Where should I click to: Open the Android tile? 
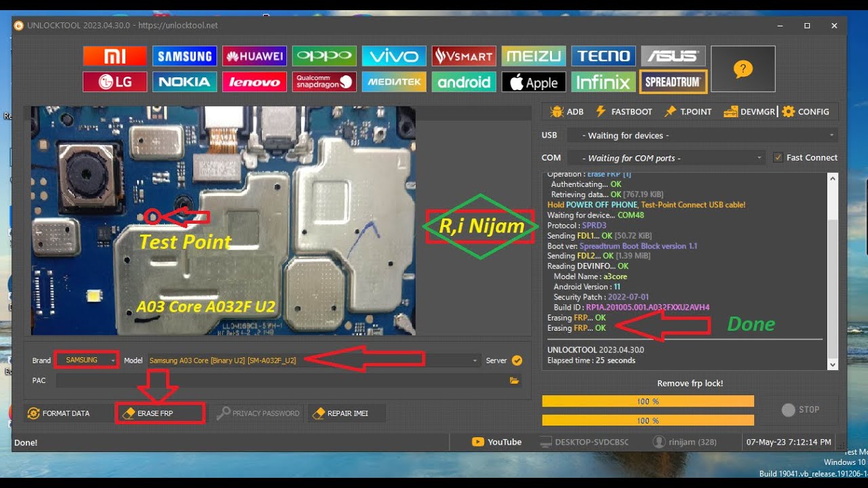[x=464, y=82]
